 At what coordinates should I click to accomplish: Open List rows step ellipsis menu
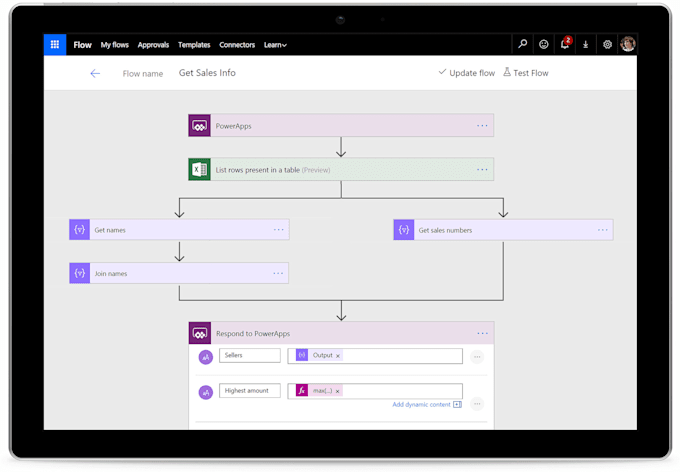click(x=482, y=170)
